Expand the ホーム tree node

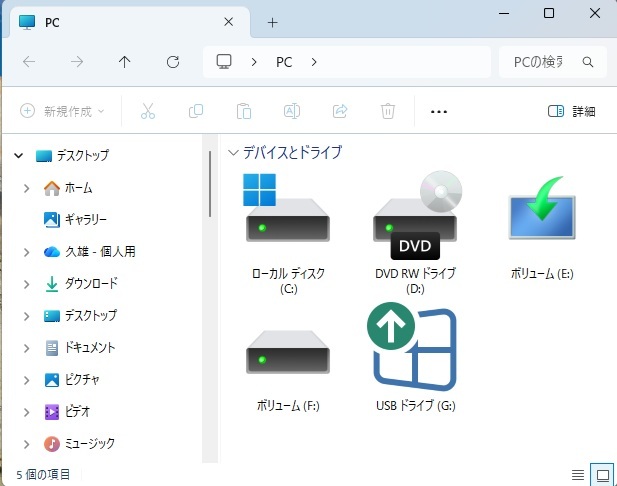click(x=26, y=188)
